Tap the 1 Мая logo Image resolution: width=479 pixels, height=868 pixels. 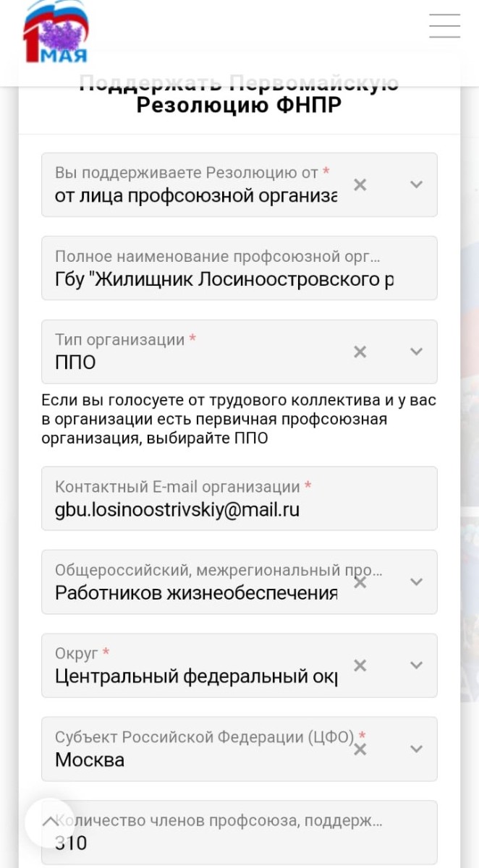56,32
